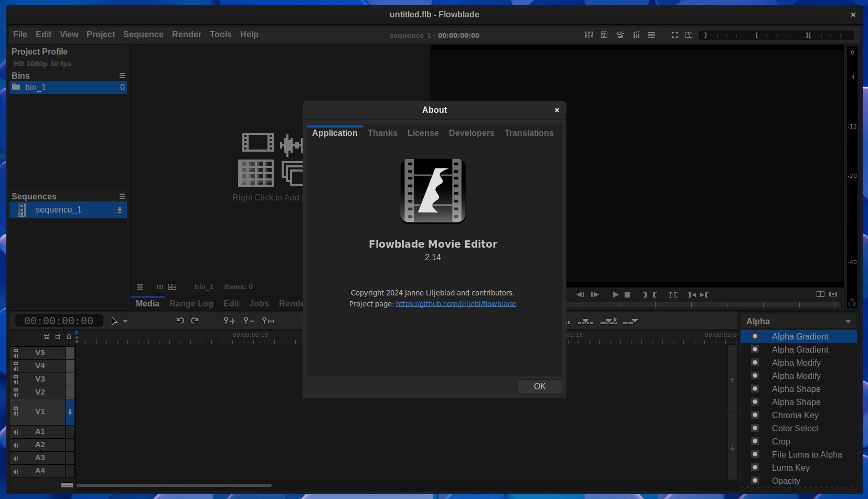Fit the timeline zoom to sequence length
Viewport: 868px width, 499px height.
tap(268, 320)
